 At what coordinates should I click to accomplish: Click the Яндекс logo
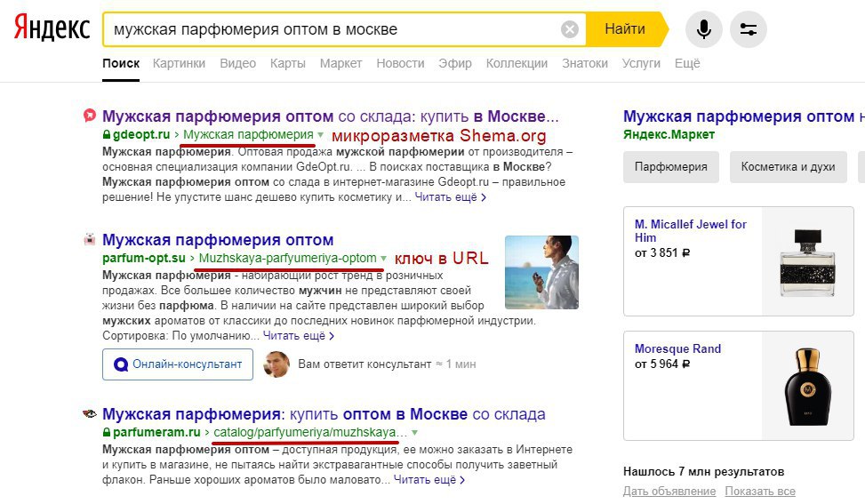click(x=52, y=28)
